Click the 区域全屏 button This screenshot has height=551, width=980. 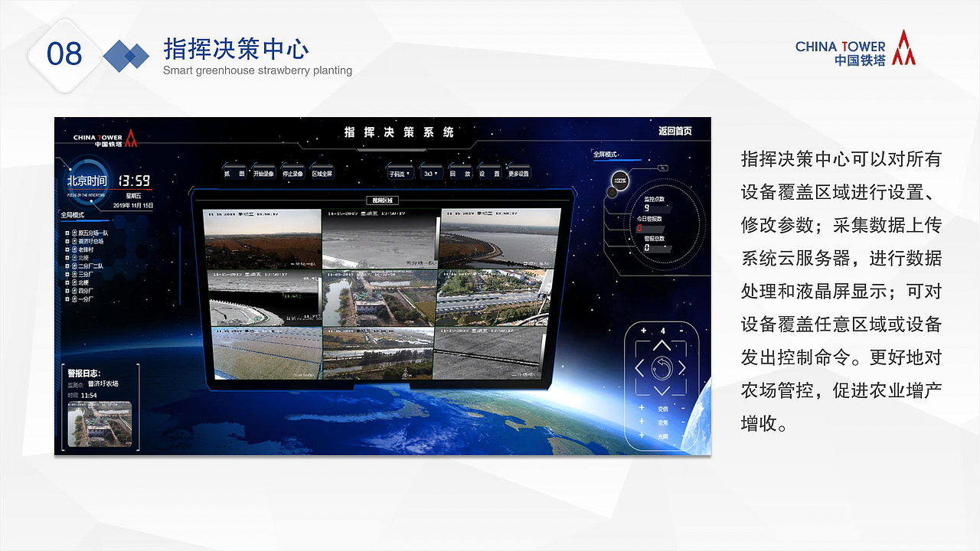click(322, 174)
